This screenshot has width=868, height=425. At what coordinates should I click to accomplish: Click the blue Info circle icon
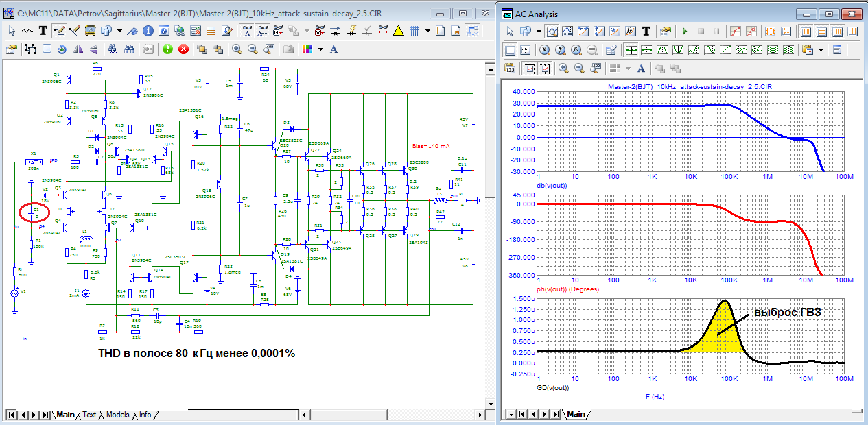coord(148,31)
